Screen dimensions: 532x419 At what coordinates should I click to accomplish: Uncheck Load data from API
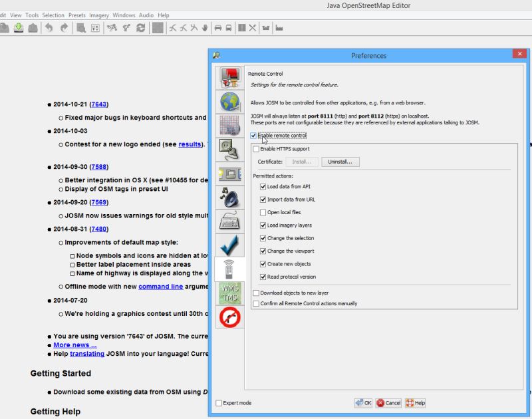point(263,187)
